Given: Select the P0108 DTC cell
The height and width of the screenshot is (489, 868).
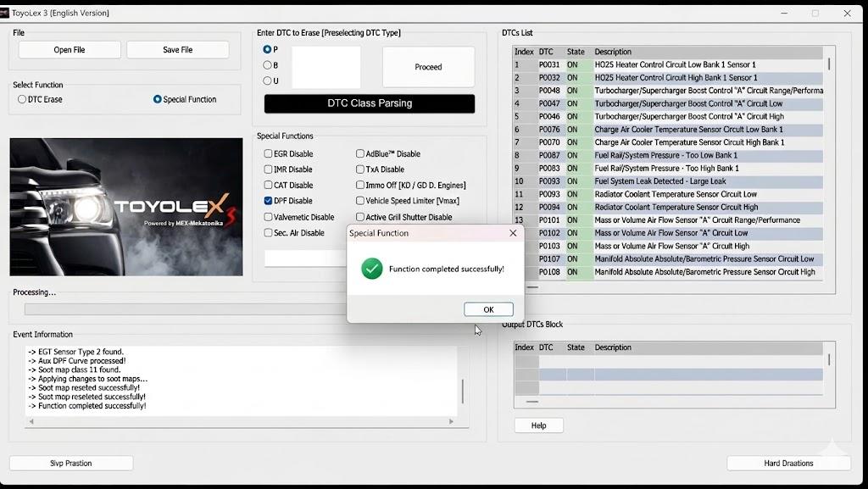Looking at the screenshot, I should pyautogui.click(x=549, y=272).
